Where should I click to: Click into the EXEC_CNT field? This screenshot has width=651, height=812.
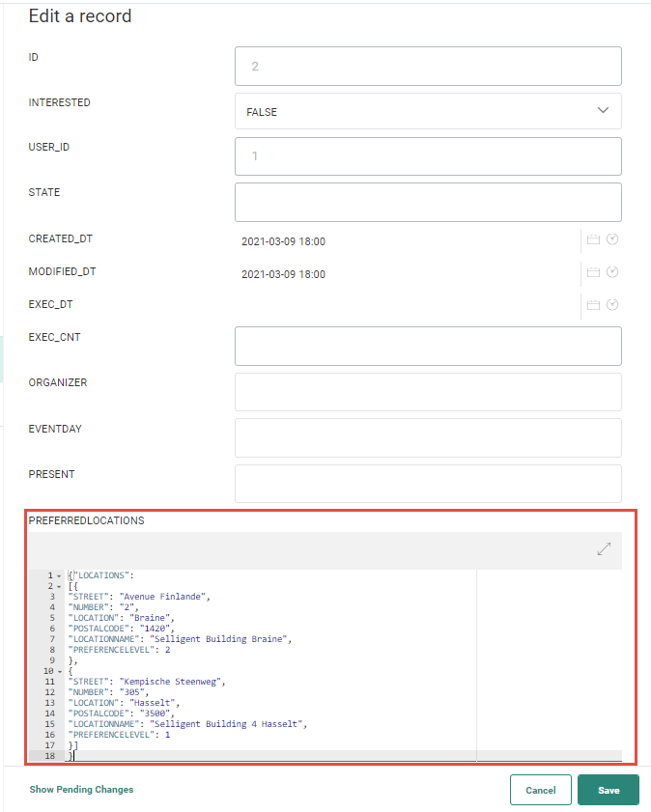(x=428, y=346)
